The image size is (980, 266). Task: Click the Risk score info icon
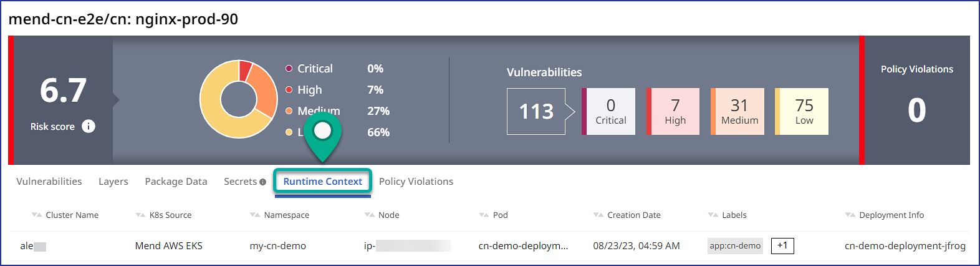click(89, 126)
